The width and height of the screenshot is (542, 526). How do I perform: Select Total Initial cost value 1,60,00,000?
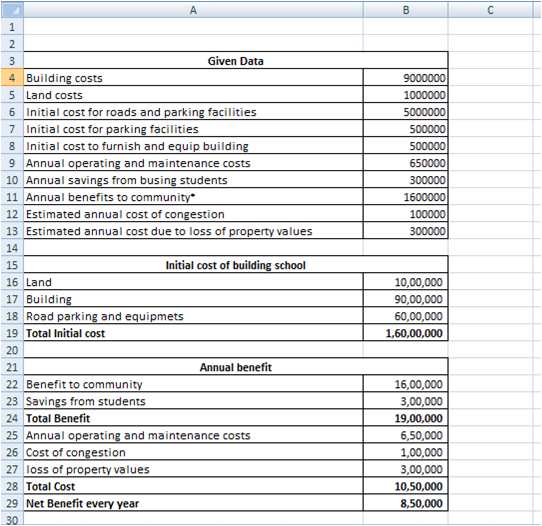pos(406,333)
